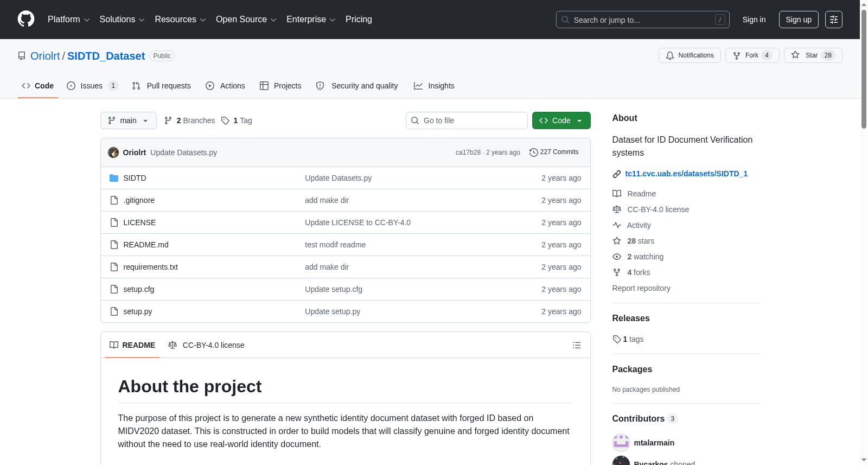Open the Releases heading link

click(x=631, y=319)
